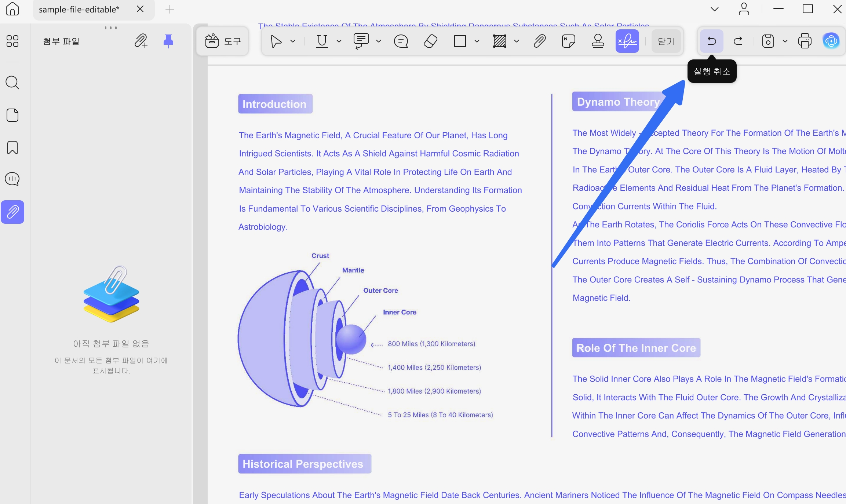Viewport: 846px width, 504px height.
Task: Expand the hatched area tool options
Action: pos(516,41)
